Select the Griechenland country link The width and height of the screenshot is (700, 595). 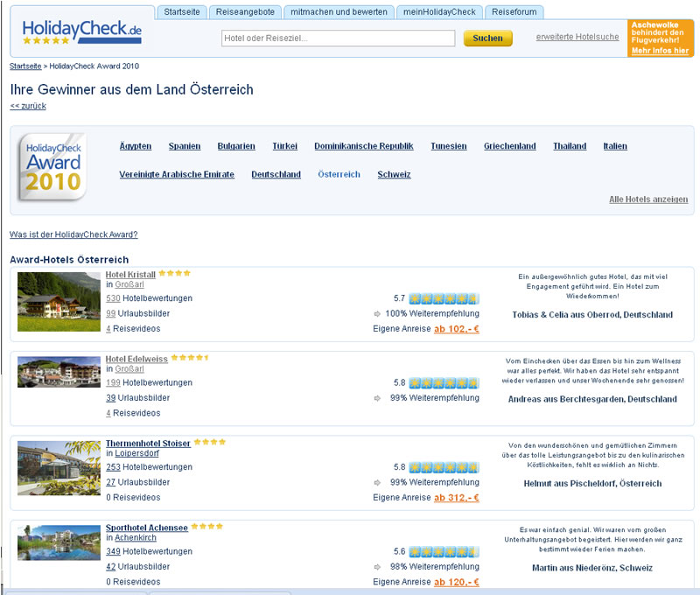510,146
